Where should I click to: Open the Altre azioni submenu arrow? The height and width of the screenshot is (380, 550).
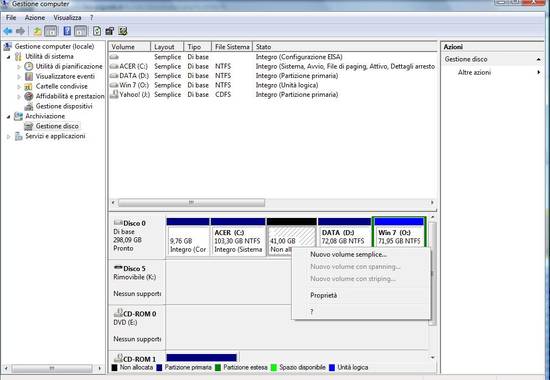tap(538, 72)
